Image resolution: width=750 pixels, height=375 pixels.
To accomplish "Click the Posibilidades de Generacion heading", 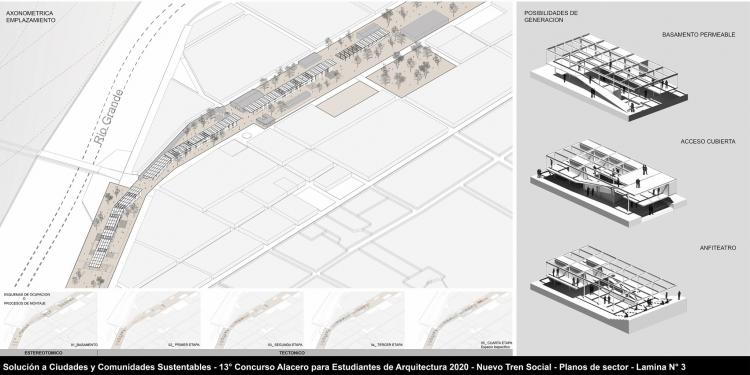I will click(544, 17).
